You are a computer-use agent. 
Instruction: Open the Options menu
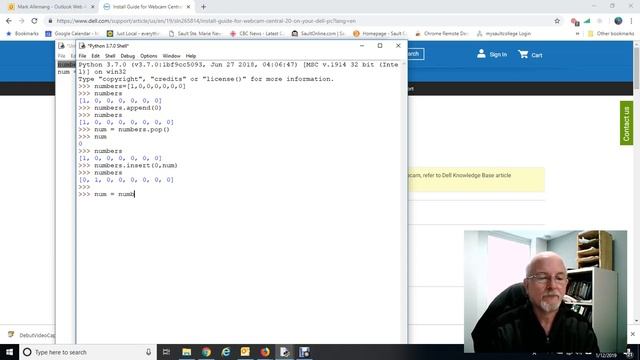coord(149,56)
